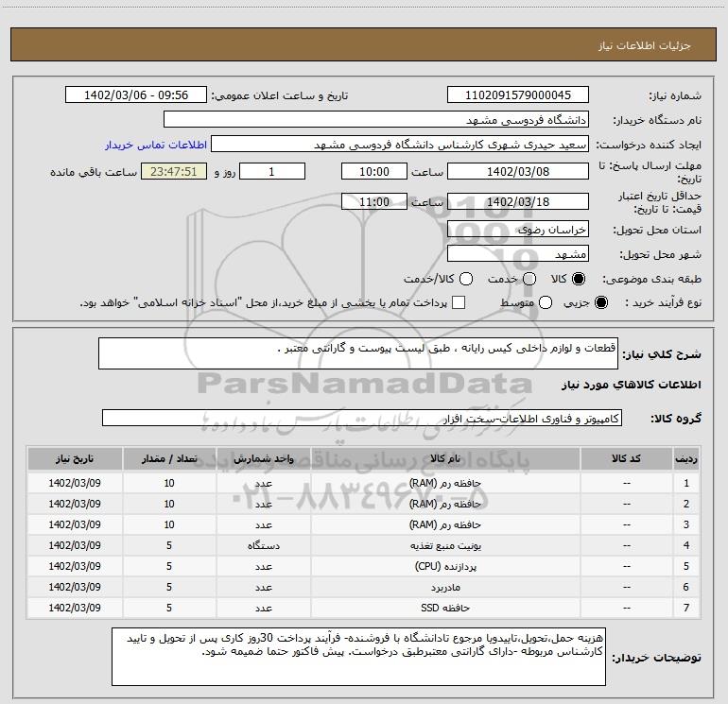The image size is (728, 704).
Task: Select the کالا/خدمت radio button
Action: pos(466,279)
